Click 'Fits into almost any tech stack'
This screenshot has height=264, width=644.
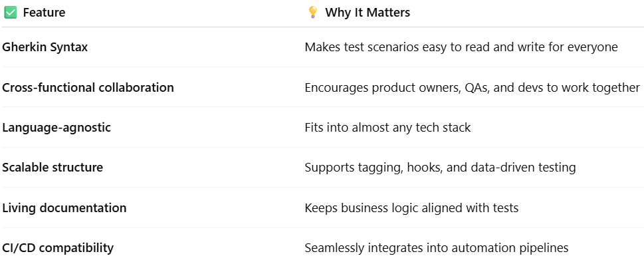tap(387, 128)
